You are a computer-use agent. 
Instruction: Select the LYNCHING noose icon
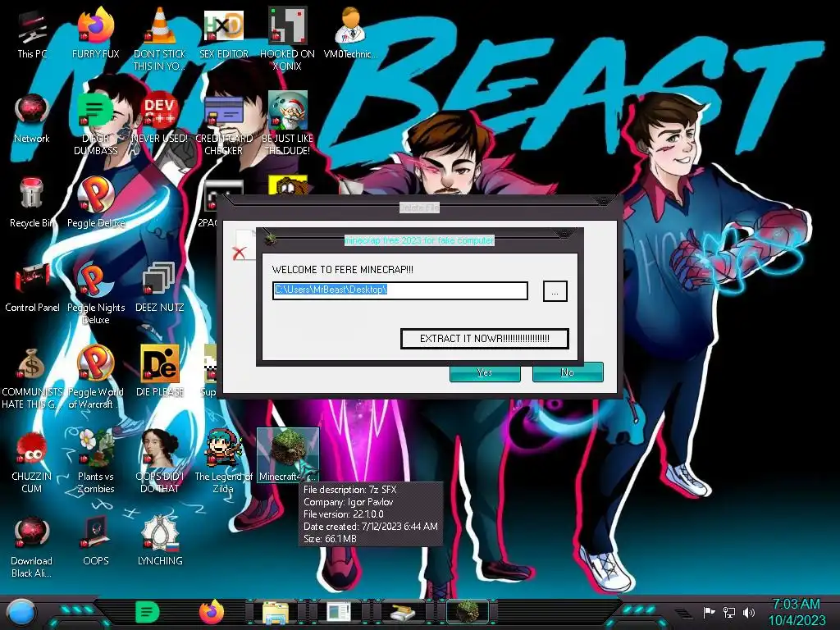(160, 541)
